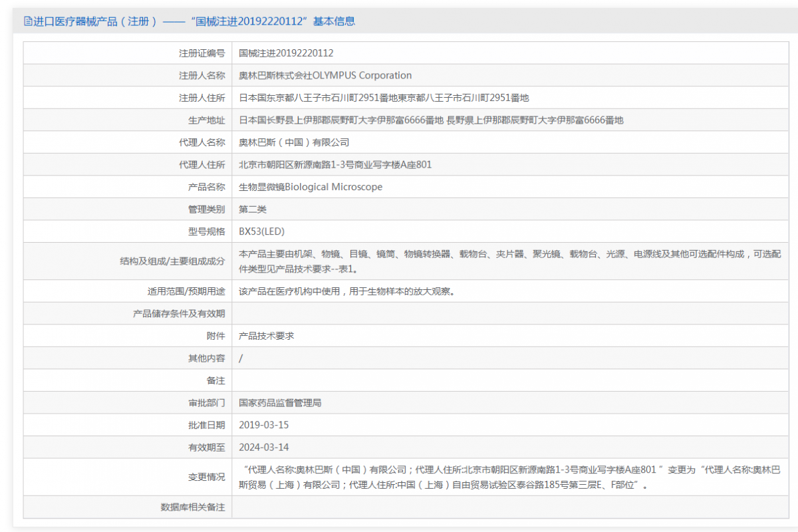
Task: Click "生物显微镜Biological Microscope" value
Action: [x=311, y=187]
